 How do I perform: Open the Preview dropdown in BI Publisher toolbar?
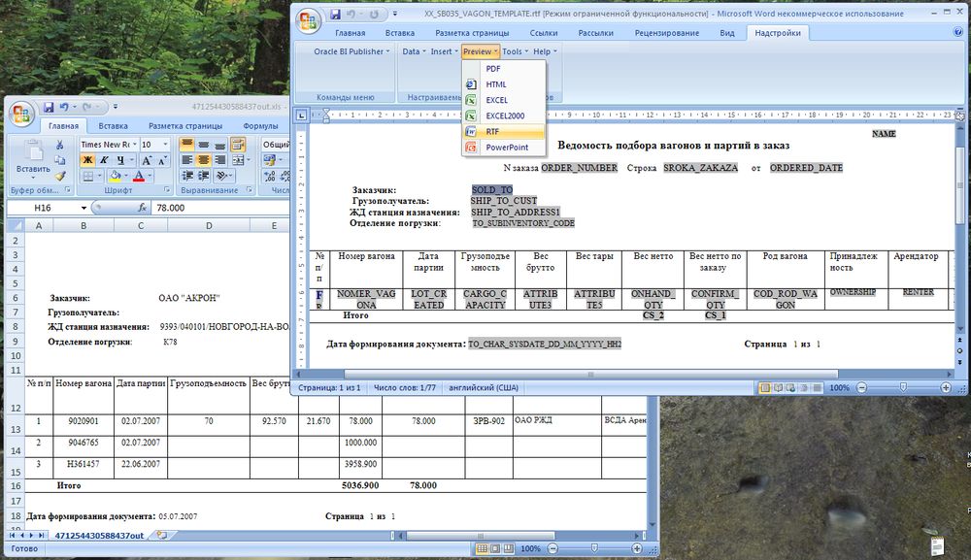(479, 51)
